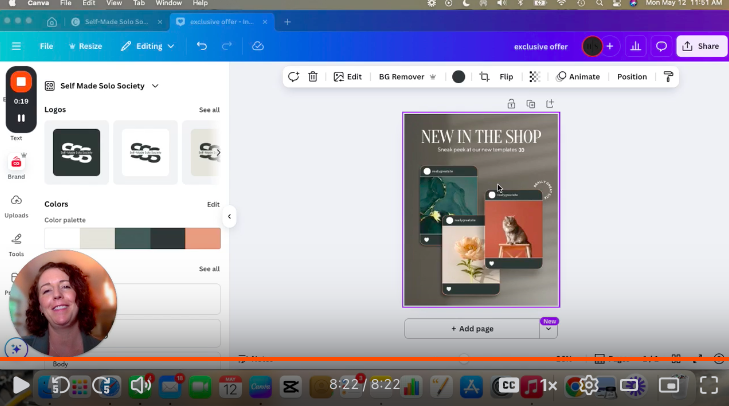Open the comments speech bubble

tap(661, 46)
